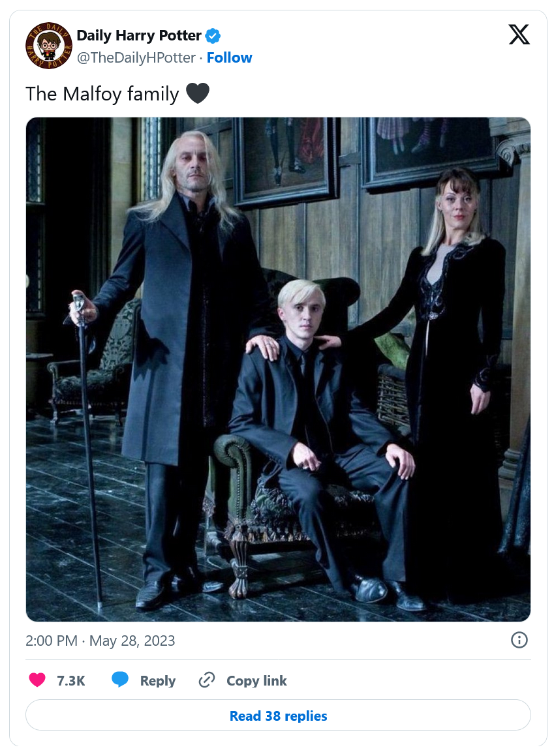Follow the Daily Harry Potter account
This screenshot has width=554, height=756.
click(229, 57)
